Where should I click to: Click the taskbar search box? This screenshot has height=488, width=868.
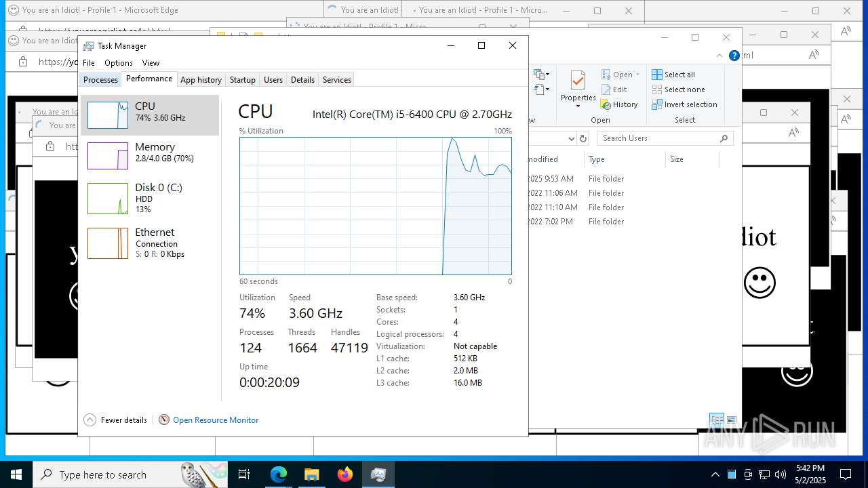point(131,474)
